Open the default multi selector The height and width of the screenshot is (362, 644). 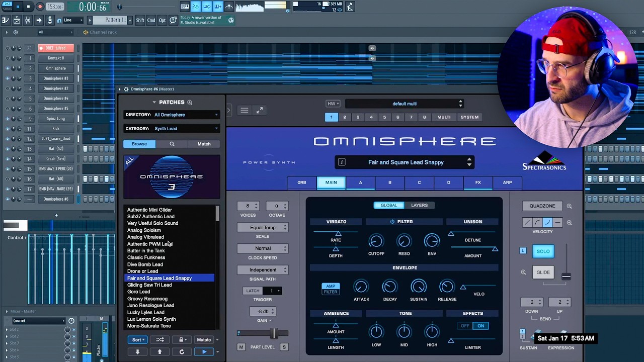[x=404, y=104]
